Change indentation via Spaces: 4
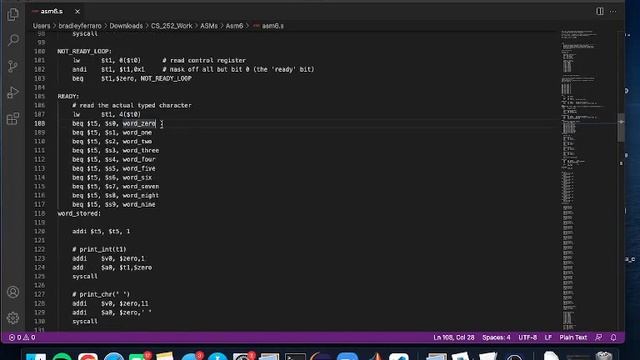The image size is (640, 360). pos(496,338)
